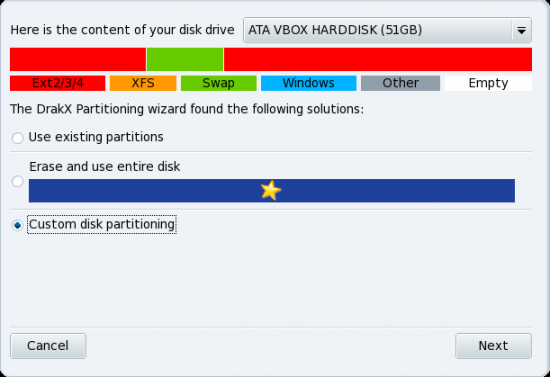The width and height of the screenshot is (550, 377).
Task: Select the green swap partition in disk bar
Action: (185, 59)
